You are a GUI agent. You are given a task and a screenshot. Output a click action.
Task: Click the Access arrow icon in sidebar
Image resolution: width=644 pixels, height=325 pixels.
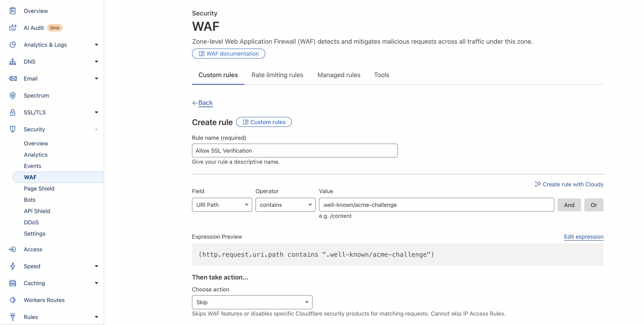(13, 249)
